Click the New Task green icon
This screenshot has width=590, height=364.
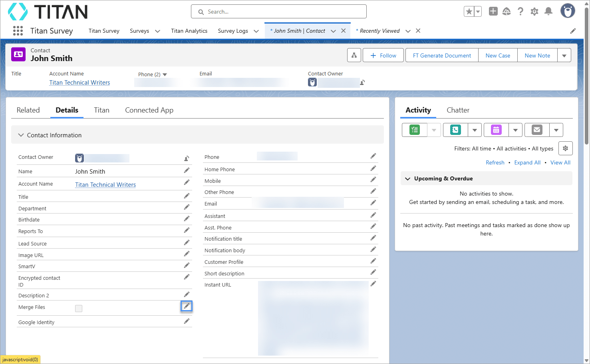pyautogui.click(x=415, y=130)
